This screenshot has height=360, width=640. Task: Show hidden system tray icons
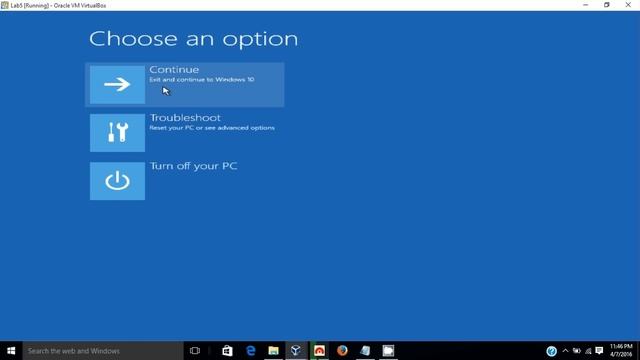(565, 351)
